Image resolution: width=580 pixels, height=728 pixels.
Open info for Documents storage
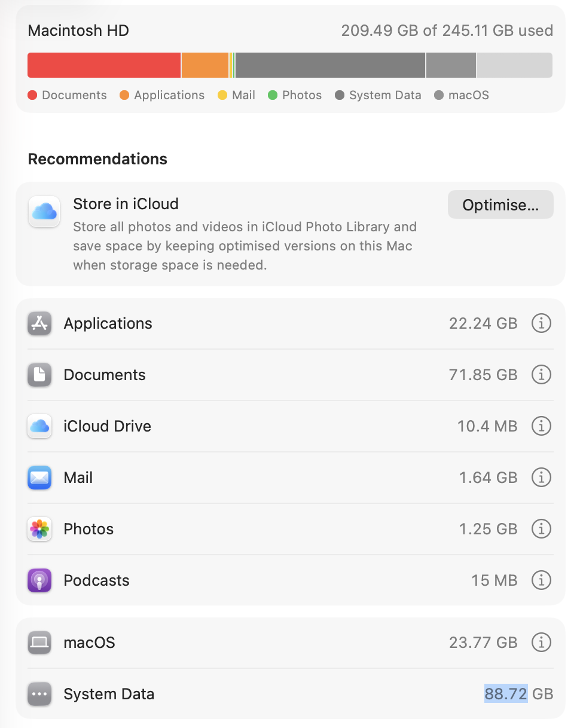(541, 375)
